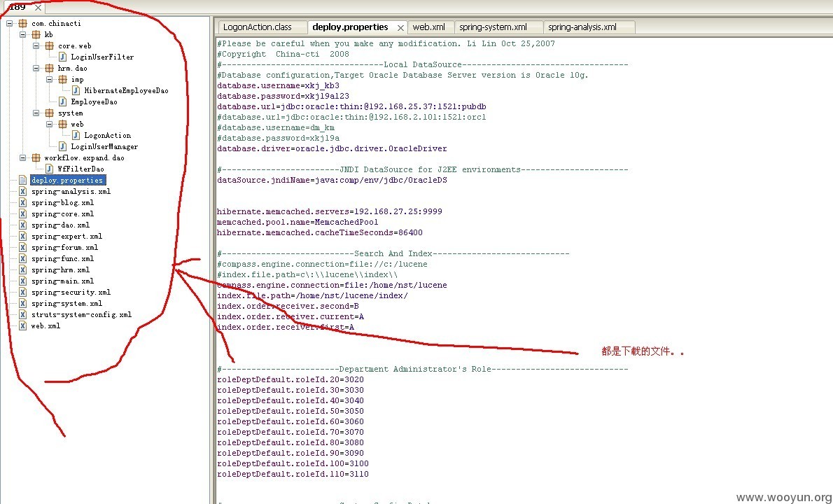Image resolution: width=833 pixels, height=504 pixels.
Task: Click the database.driver line in editor
Action: (x=332, y=148)
